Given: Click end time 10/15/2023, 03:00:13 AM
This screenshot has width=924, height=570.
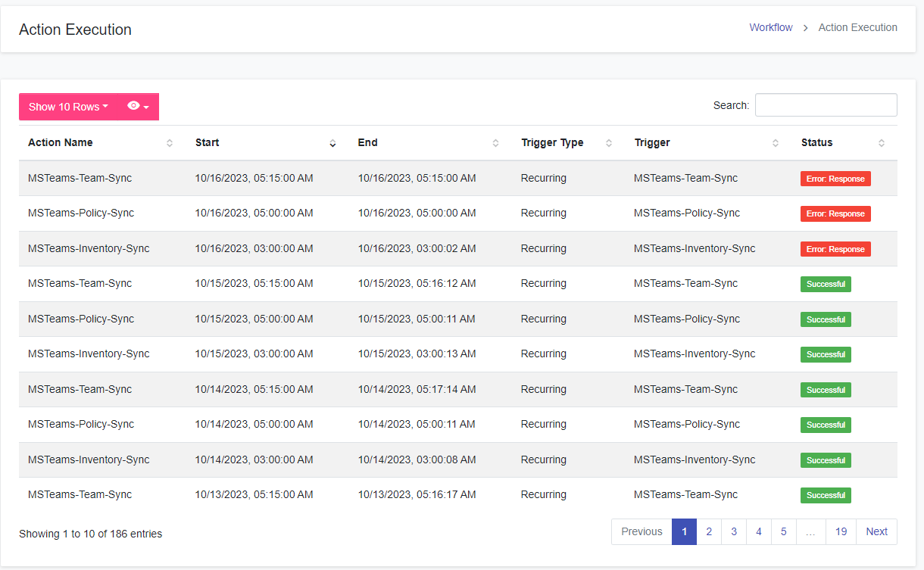Looking at the screenshot, I should point(417,354).
